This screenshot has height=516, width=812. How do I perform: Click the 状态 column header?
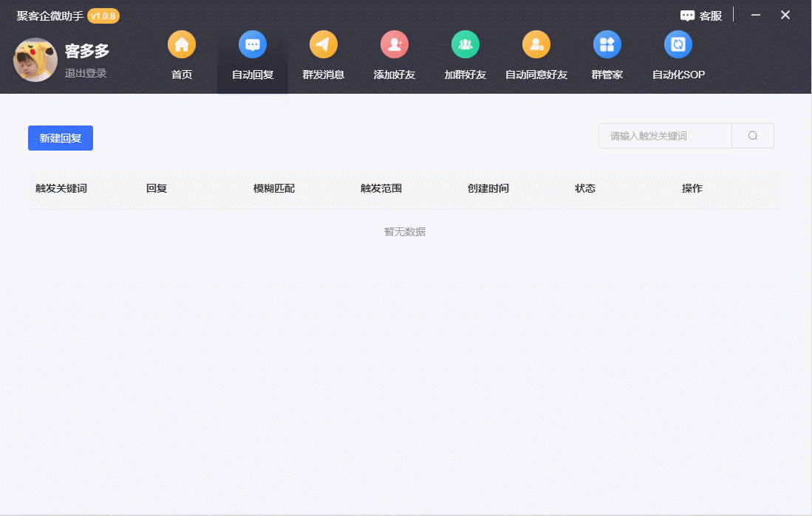[585, 188]
